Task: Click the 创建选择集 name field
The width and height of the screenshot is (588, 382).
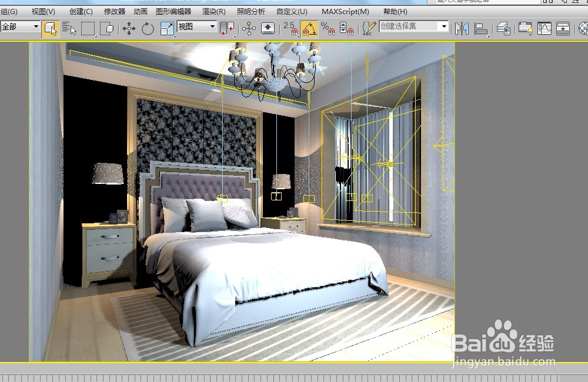Action: click(x=409, y=26)
